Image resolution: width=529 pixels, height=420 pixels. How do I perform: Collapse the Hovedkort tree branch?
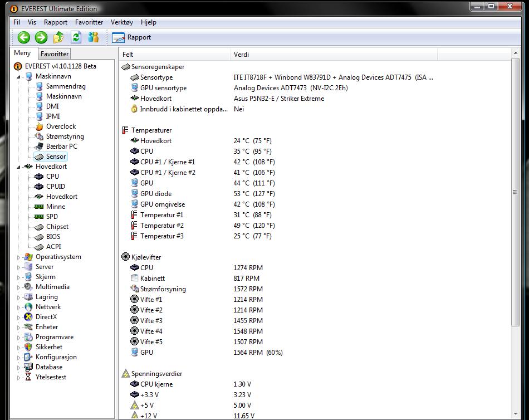point(18,167)
